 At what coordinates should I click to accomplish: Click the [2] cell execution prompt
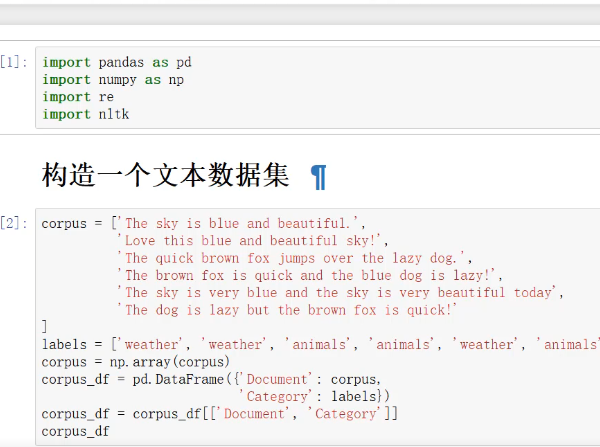(x=15, y=223)
